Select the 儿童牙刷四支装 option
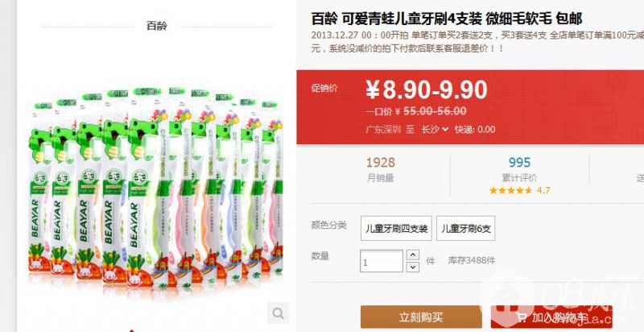The height and width of the screenshot is (332, 644). point(396,229)
